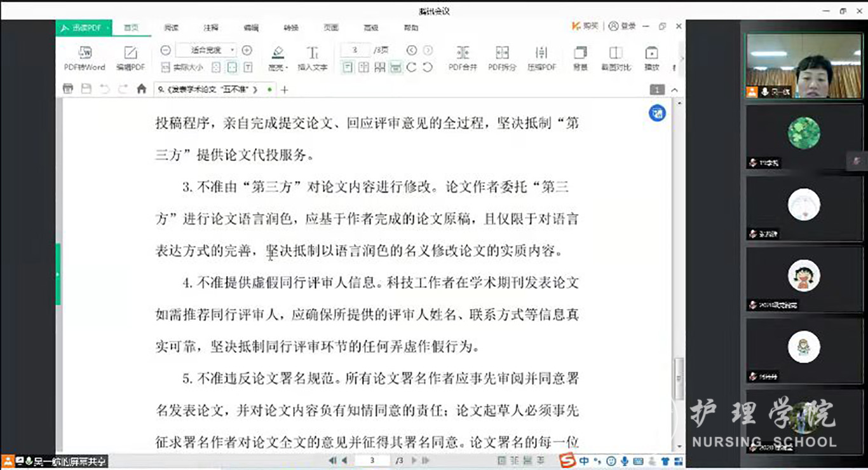Switch to the 注释 tab
This screenshot has height=470, width=868.
210,27
